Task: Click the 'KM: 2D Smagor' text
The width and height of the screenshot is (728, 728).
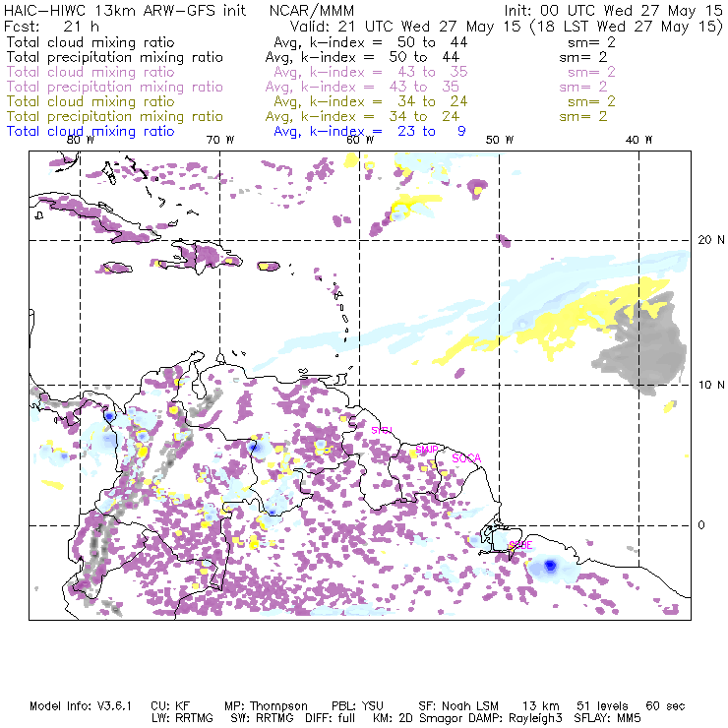Action: point(418,718)
